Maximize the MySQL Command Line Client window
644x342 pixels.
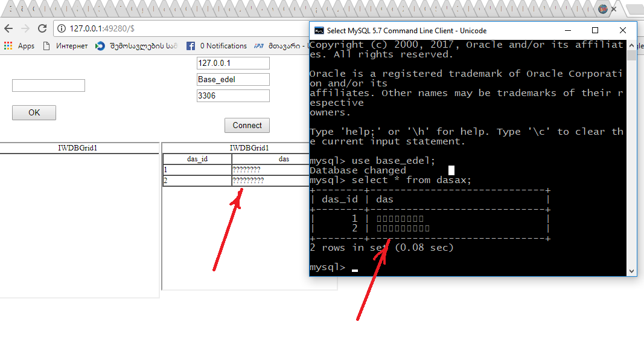point(595,31)
